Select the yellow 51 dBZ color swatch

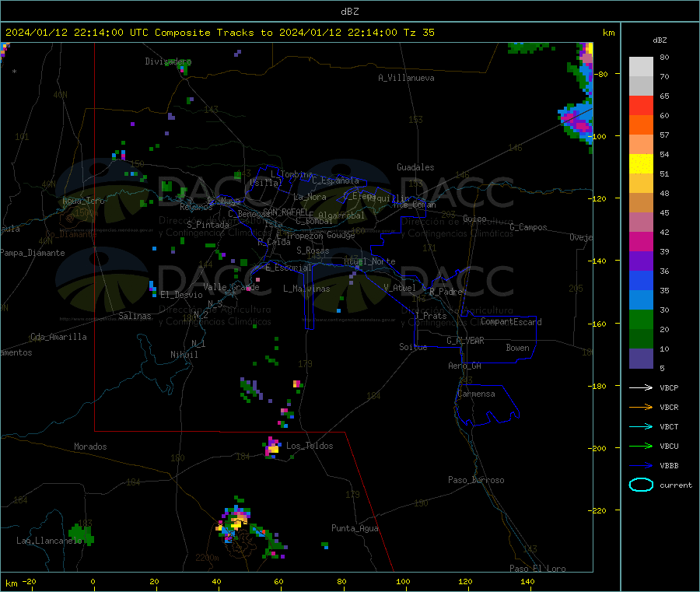641,164
